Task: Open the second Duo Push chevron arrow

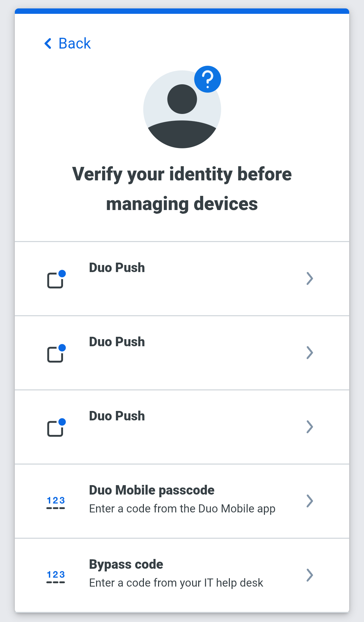Action: [x=310, y=353]
